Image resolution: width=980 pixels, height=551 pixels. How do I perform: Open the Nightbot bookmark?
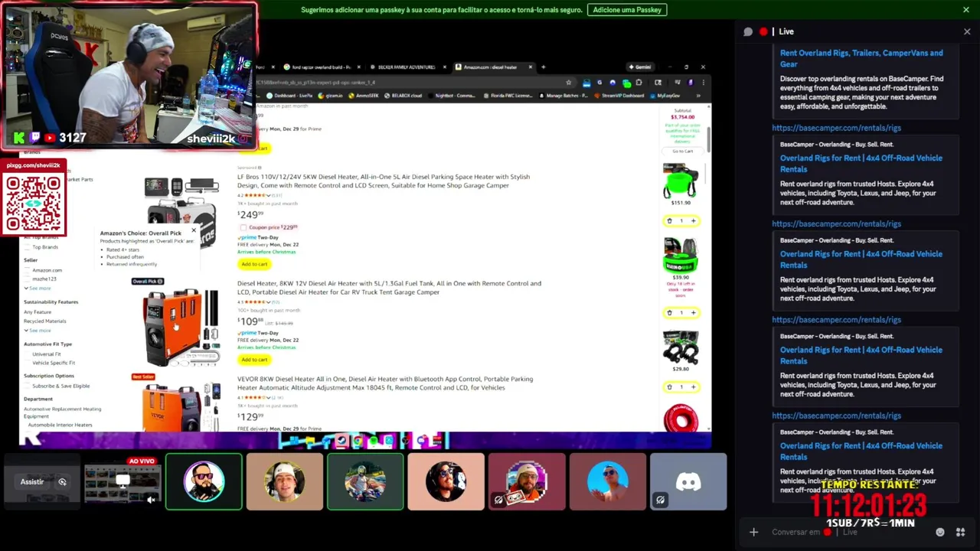(452, 96)
